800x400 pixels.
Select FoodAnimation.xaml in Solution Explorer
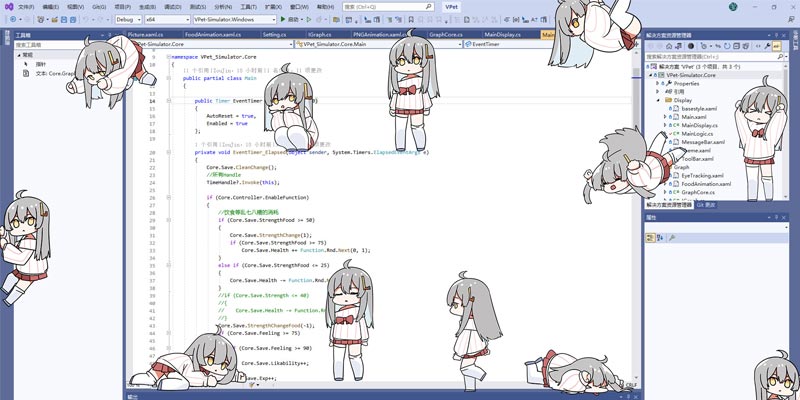pyautogui.click(x=706, y=184)
